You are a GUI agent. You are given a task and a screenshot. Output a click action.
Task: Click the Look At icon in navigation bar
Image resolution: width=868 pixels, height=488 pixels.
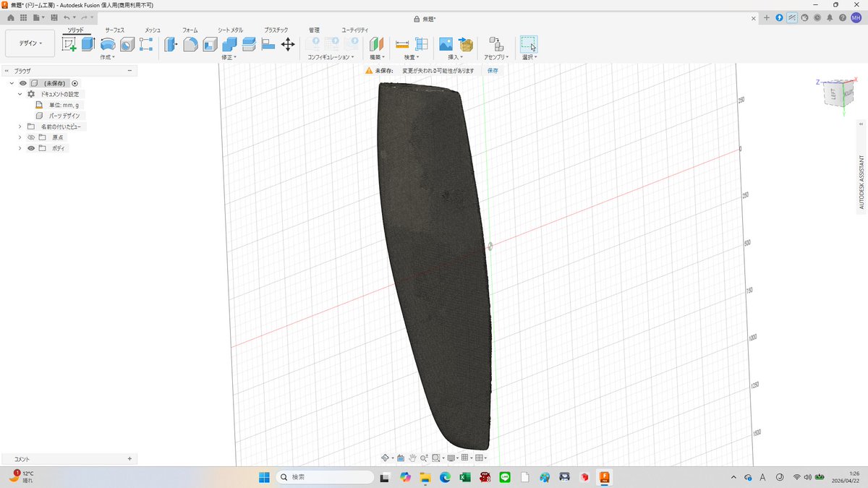click(400, 458)
